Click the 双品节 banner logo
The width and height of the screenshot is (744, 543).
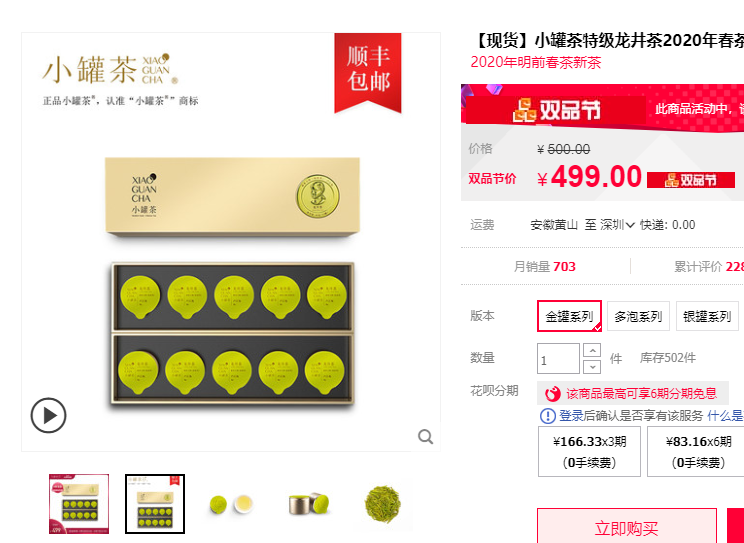coord(557,110)
